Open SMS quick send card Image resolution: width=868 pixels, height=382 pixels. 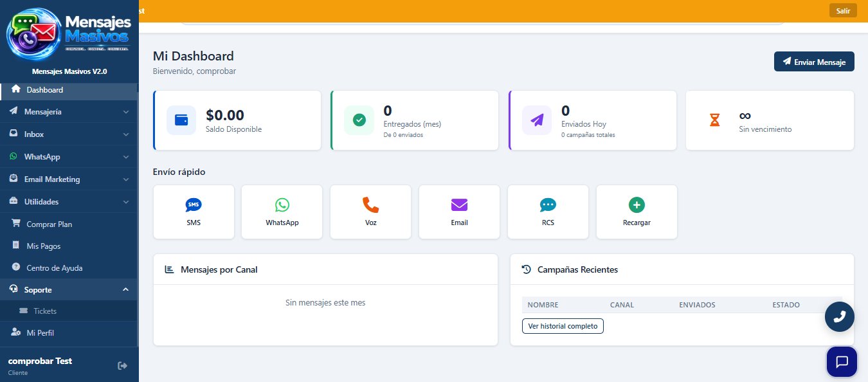(x=193, y=212)
